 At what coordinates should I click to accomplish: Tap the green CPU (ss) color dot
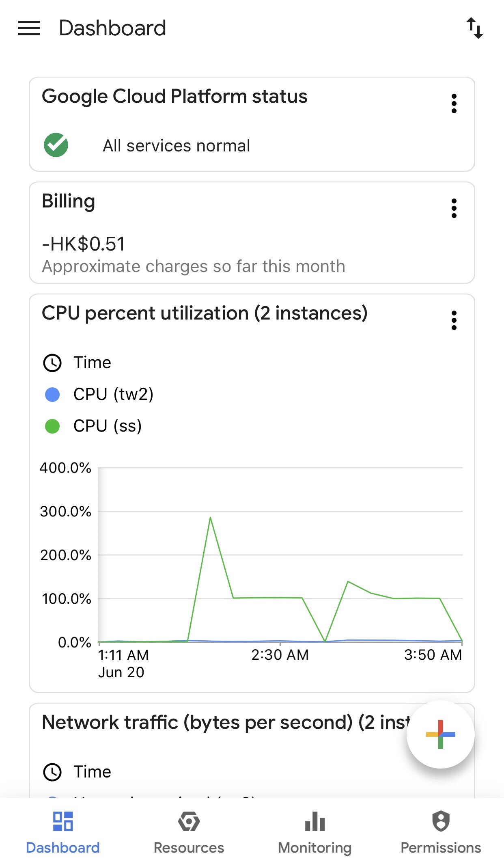pyautogui.click(x=52, y=426)
